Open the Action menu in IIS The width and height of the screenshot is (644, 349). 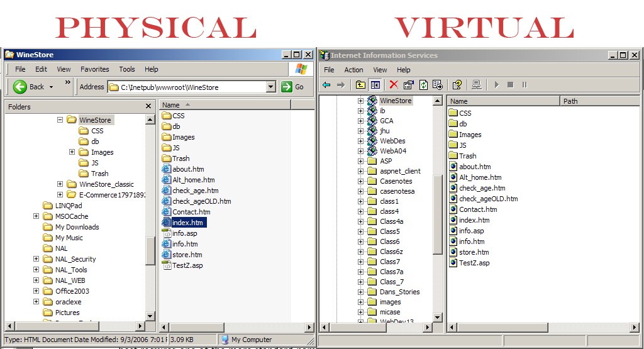pyautogui.click(x=353, y=70)
